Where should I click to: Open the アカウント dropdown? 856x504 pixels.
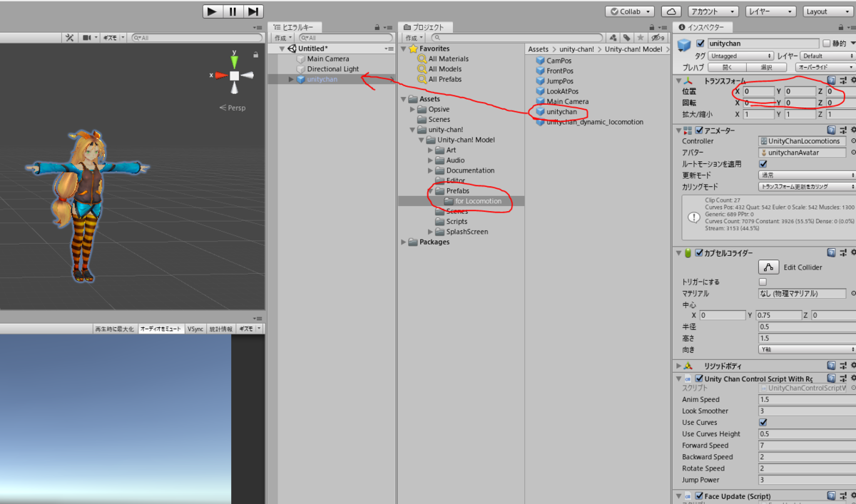pos(713,11)
